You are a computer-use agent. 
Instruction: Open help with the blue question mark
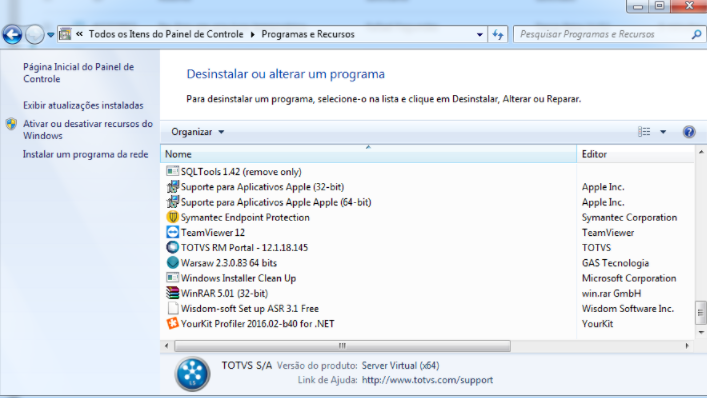pyautogui.click(x=689, y=132)
